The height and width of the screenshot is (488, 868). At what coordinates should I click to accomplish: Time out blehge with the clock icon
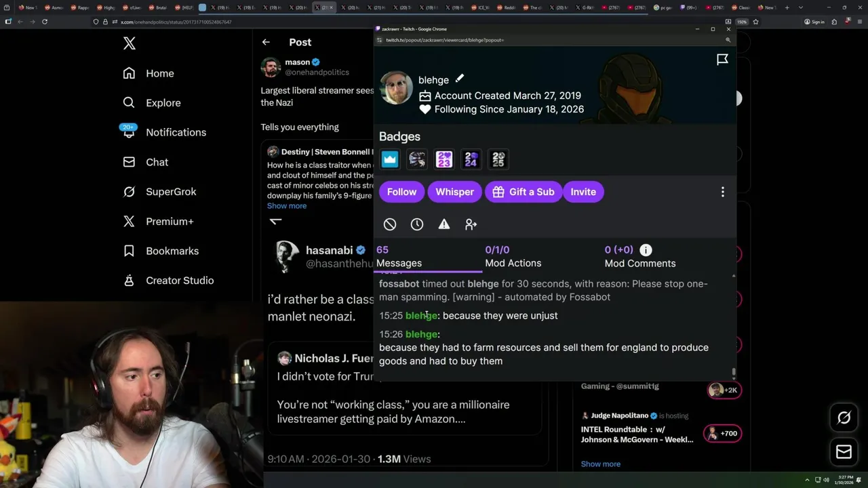417,224
